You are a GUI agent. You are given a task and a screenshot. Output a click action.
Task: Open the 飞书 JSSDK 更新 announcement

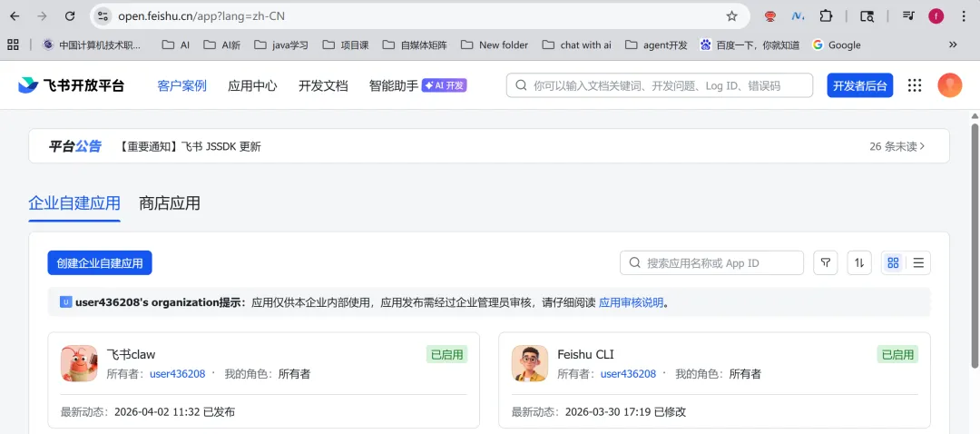(190, 147)
